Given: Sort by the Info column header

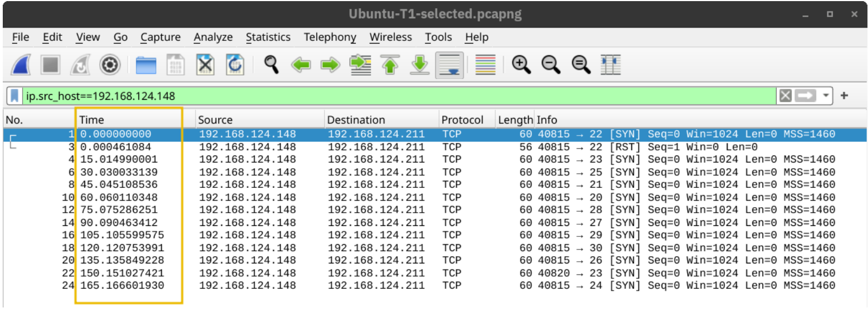Looking at the screenshot, I should tap(701, 120).
